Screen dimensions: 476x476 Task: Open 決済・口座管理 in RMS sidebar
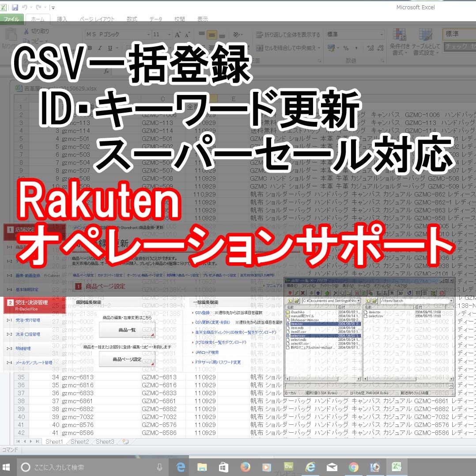(x=28, y=334)
